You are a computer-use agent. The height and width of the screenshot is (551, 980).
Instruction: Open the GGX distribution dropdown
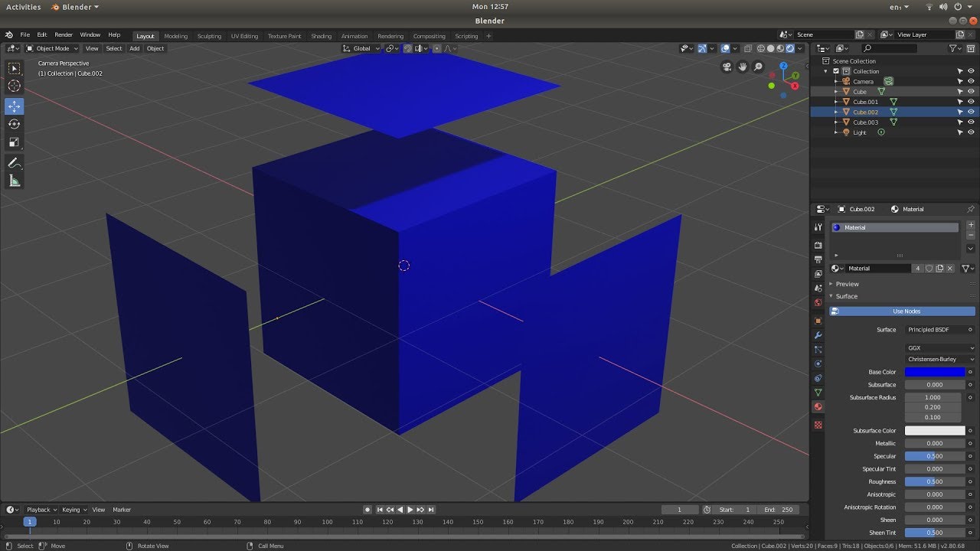940,348
